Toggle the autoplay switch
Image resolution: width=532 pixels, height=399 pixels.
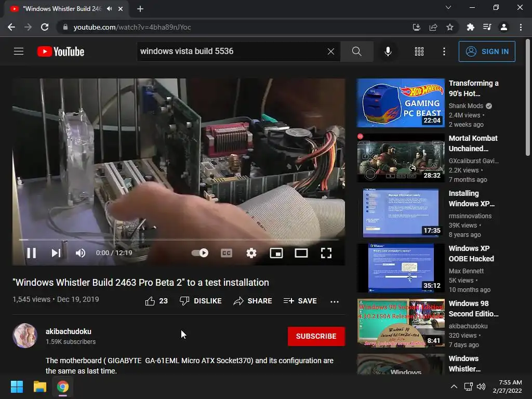click(x=200, y=253)
